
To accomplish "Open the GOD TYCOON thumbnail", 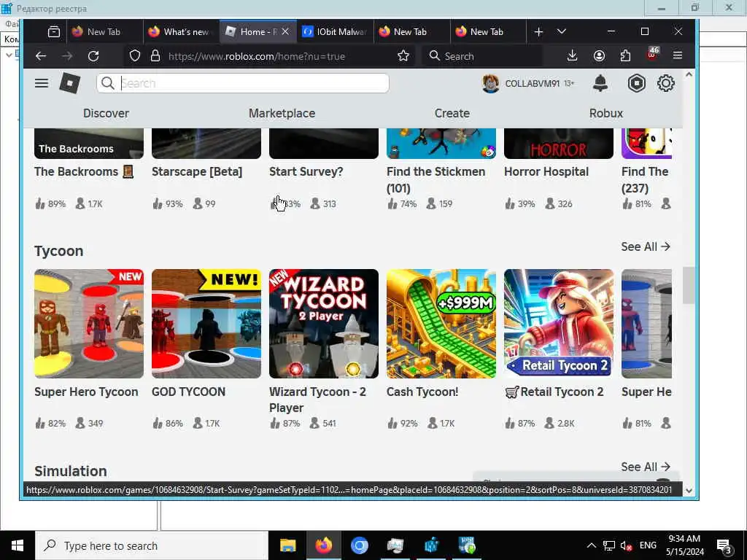I will (x=206, y=324).
